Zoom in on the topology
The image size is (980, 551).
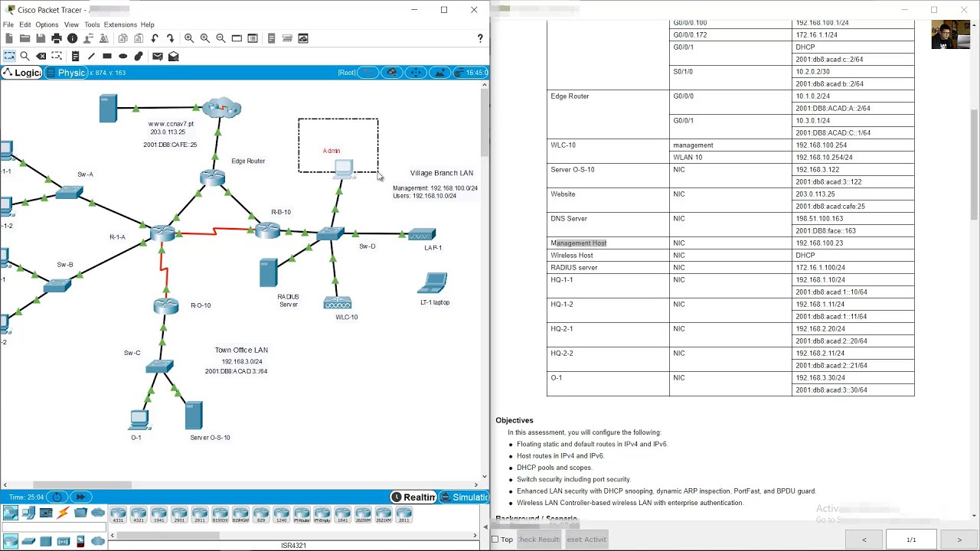point(188,38)
